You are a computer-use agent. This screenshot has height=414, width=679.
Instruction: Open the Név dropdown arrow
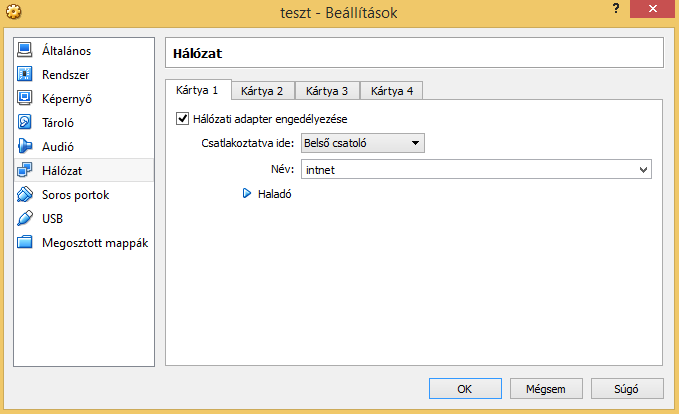pyautogui.click(x=644, y=170)
